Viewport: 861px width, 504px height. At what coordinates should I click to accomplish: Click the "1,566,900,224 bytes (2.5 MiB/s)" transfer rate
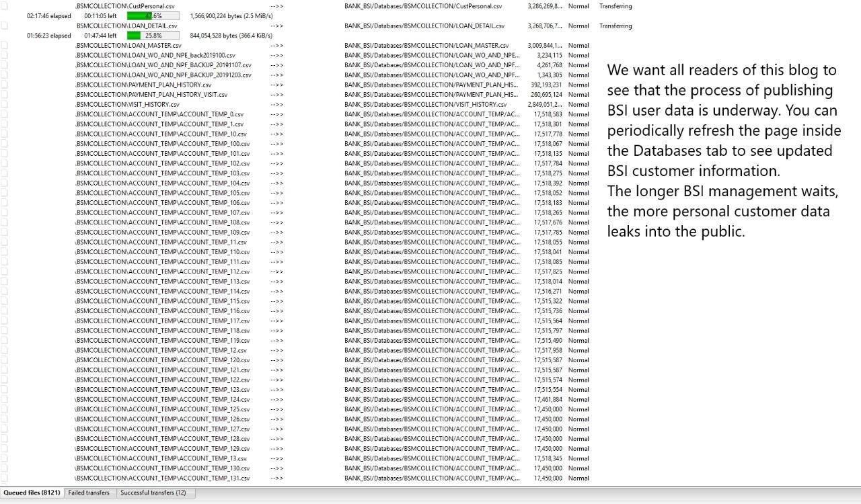coord(231,16)
